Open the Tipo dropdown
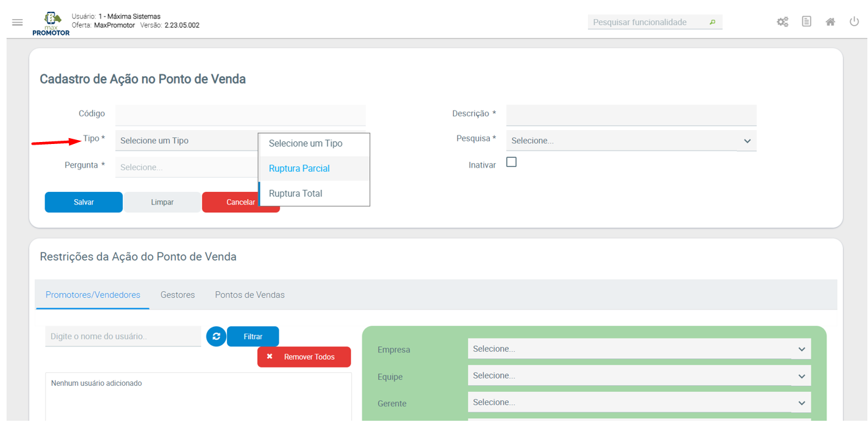 pos(187,141)
